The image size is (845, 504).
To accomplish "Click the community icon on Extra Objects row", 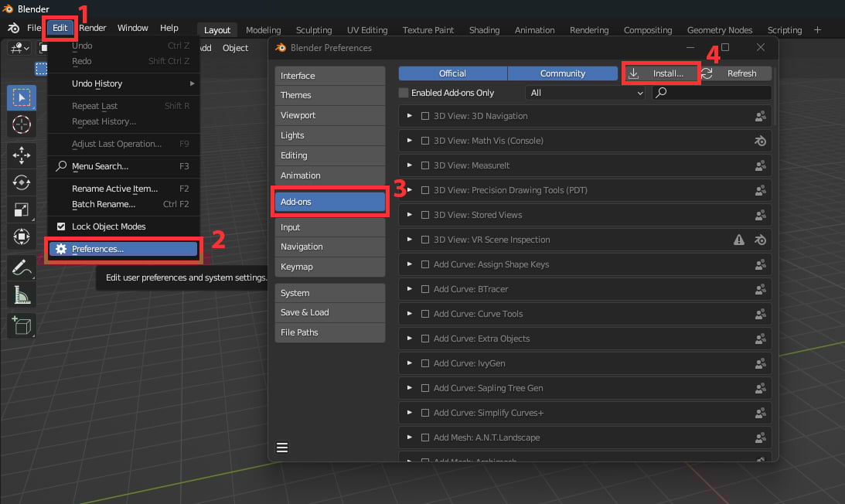I will (x=760, y=339).
